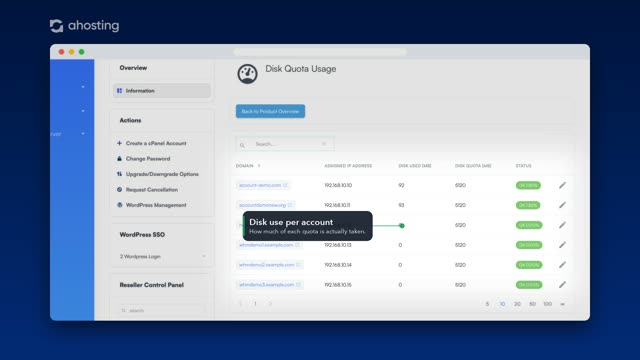Open account-demo.com via its external link icon
The width and height of the screenshot is (640, 360).
click(285, 185)
